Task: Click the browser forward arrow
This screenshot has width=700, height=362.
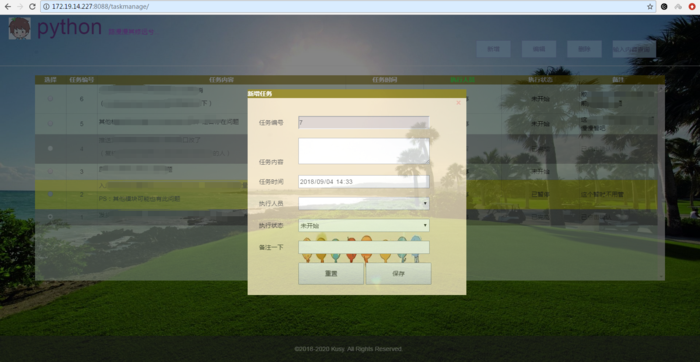Action: point(20,7)
